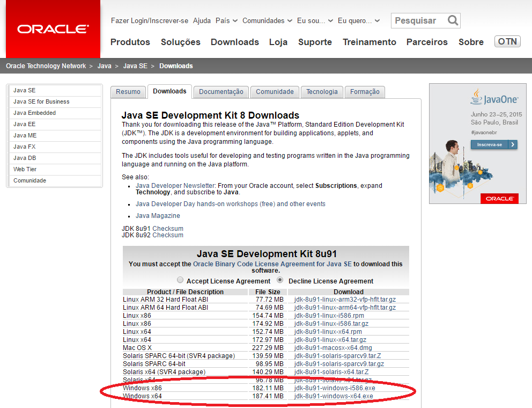
Task: Select Comunidade in the left sidebar
Action: point(54,180)
